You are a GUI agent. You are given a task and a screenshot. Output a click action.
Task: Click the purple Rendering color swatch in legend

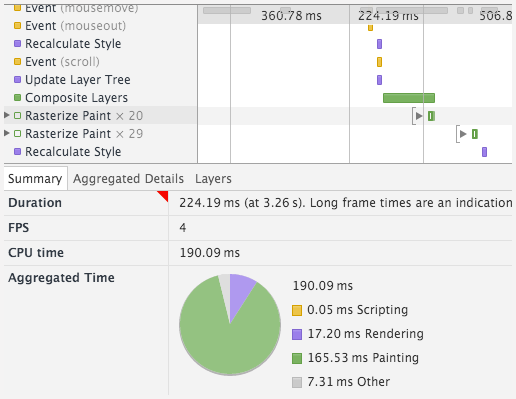point(297,334)
